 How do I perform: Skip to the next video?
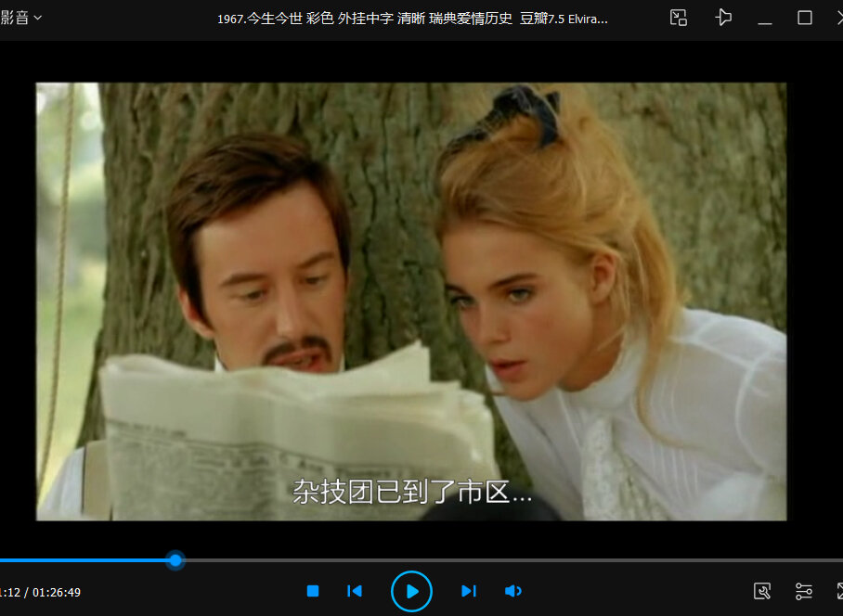(469, 591)
